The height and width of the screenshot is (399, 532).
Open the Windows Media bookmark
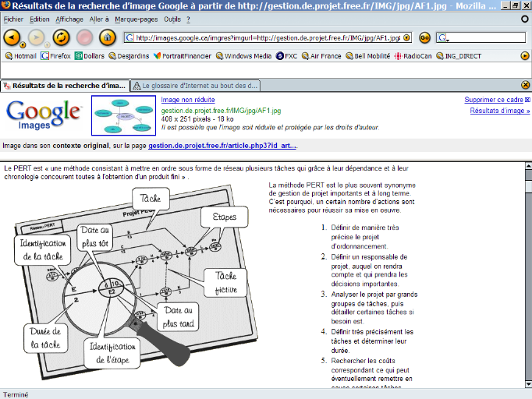coord(243,56)
